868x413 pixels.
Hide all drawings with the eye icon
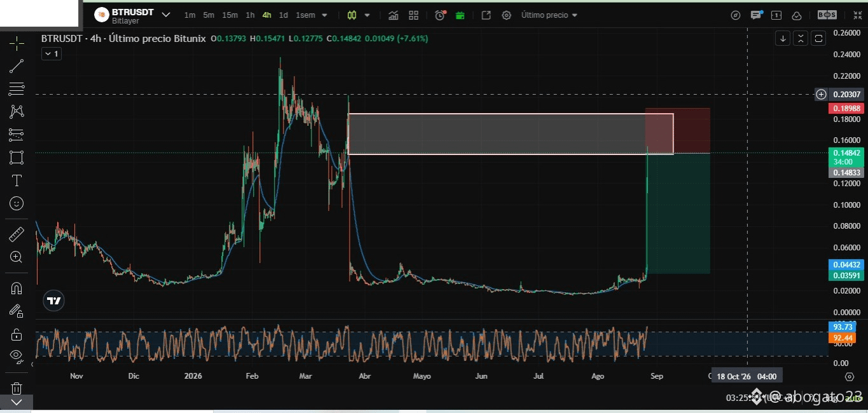17,356
